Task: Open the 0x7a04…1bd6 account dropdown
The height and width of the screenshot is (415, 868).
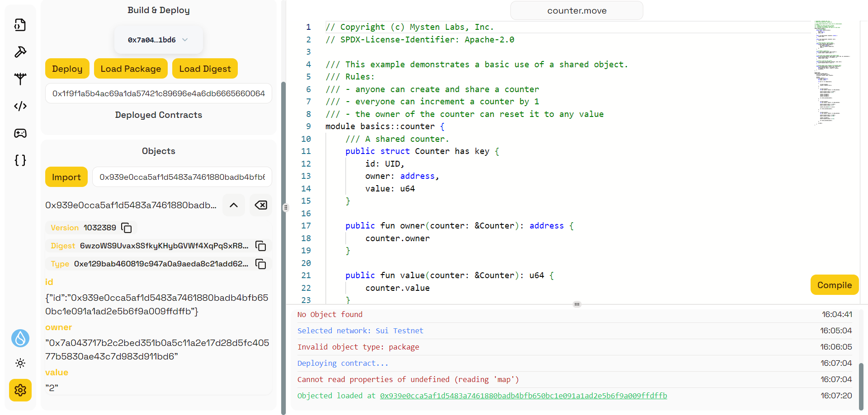Action: point(159,40)
